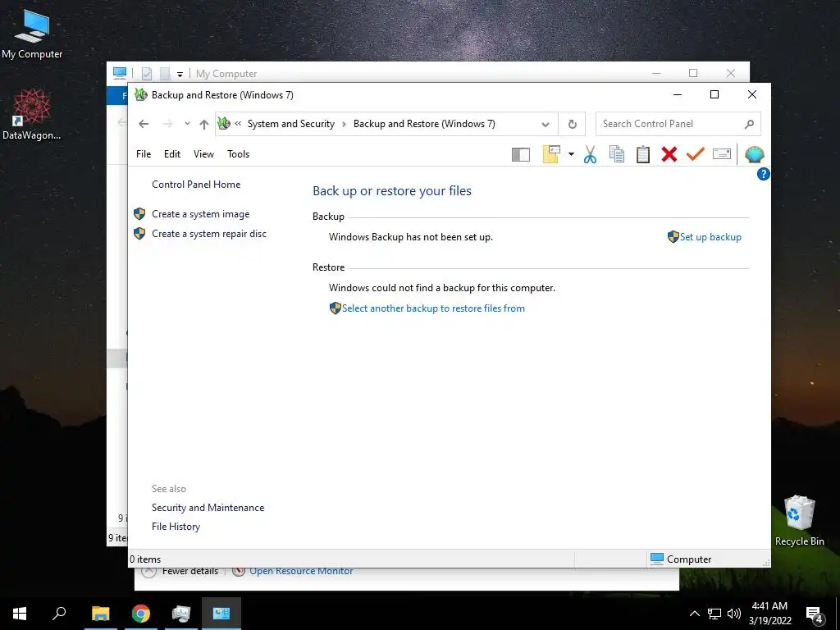
Task: Open Security and Maintenance link
Action: point(208,508)
